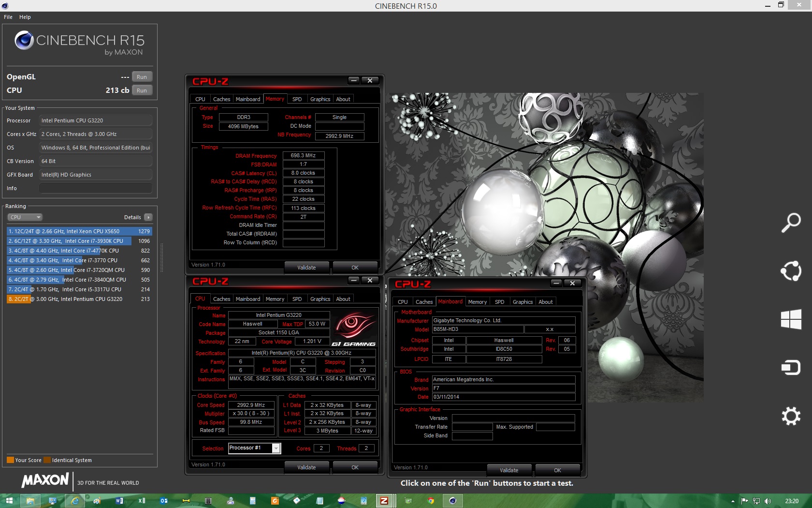Open the Settings gear charm

click(x=791, y=416)
